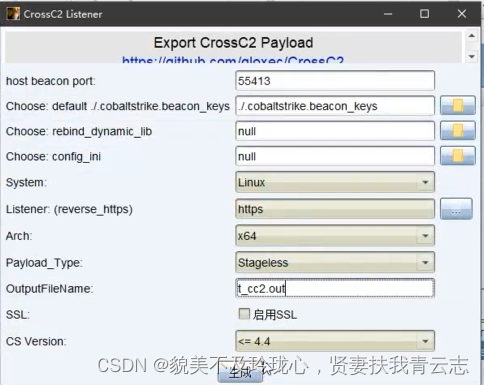Click the rebind_dynamic_lib null input field
The width and height of the screenshot is (484, 385).
click(x=335, y=131)
